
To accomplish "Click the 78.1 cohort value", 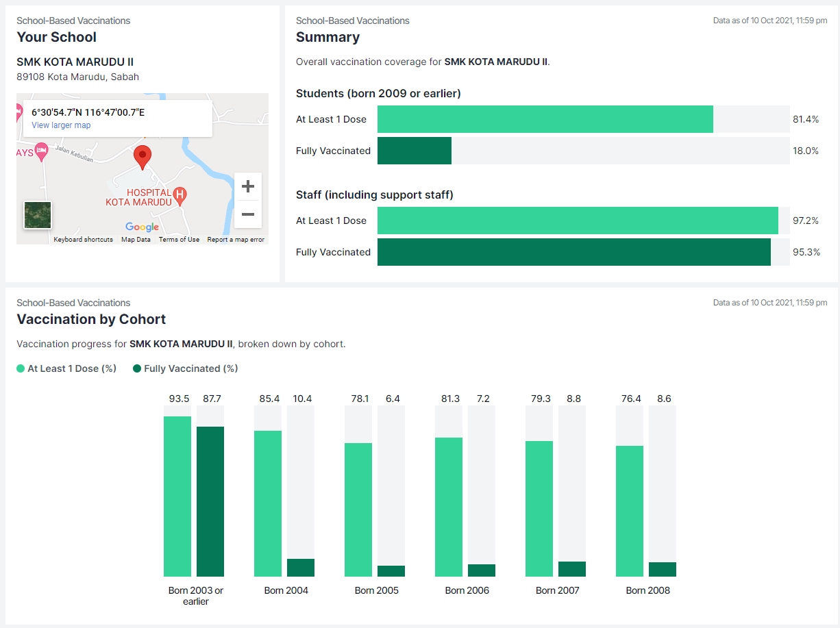I will (360, 399).
